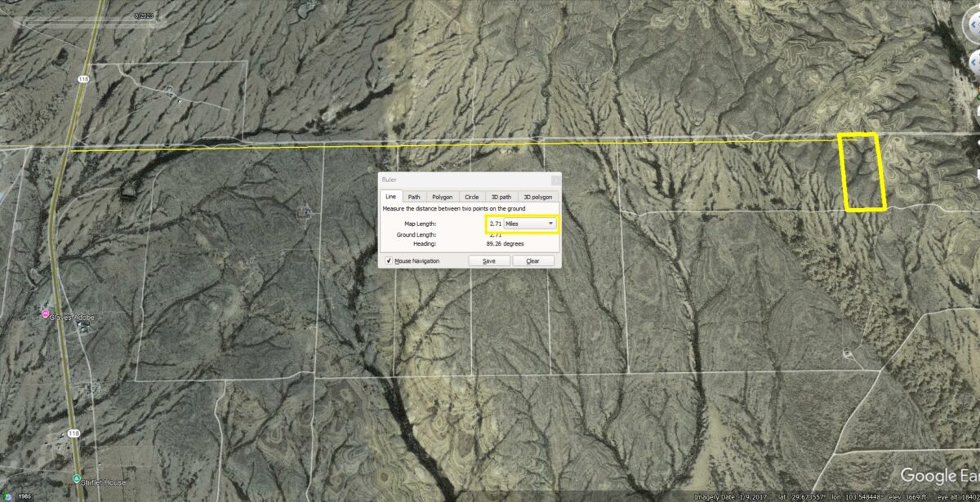The image size is (980, 502).
Task: Click the look-around compass control
Action: pos(972,24)
